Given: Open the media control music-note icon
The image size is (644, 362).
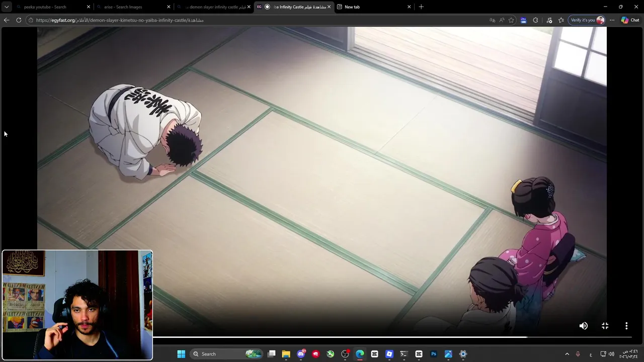Looking at the screenshot, I should 549,20.
